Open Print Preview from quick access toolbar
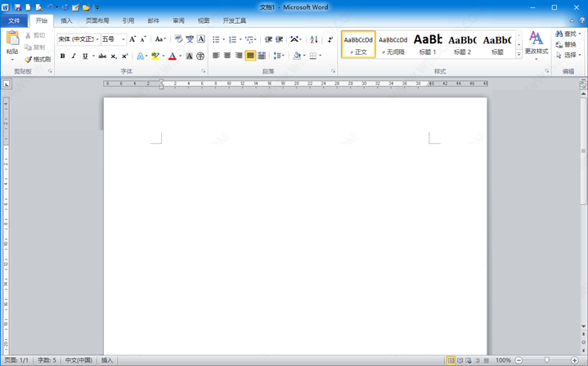 click(x=39, y=7)
